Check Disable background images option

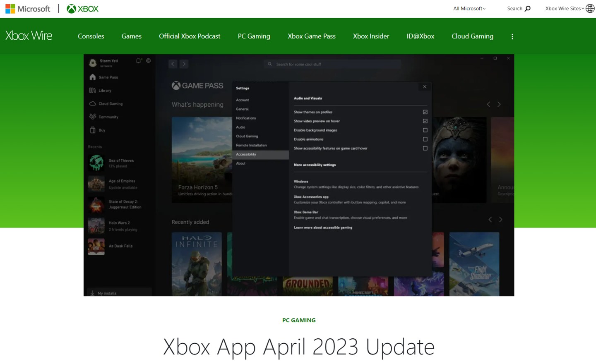point(425,130)
